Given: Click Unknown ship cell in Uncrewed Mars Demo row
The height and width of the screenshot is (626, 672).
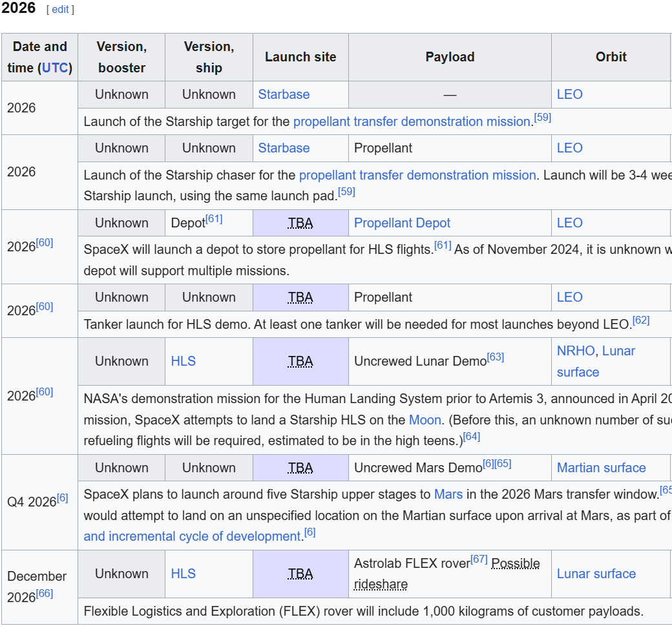Looking at the screenshot, I should pyautogui.click(x=209, y=468).
